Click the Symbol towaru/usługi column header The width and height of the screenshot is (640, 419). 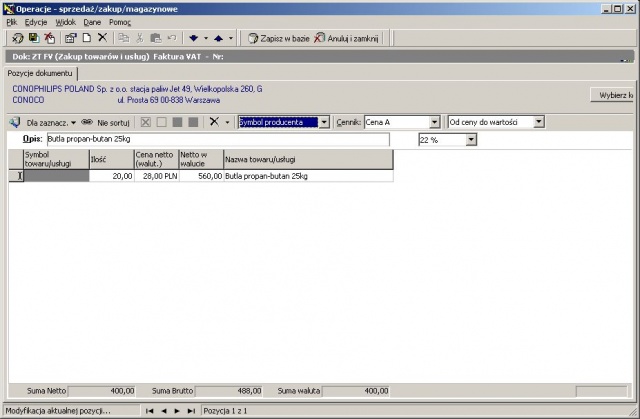[x=56, y=159]
